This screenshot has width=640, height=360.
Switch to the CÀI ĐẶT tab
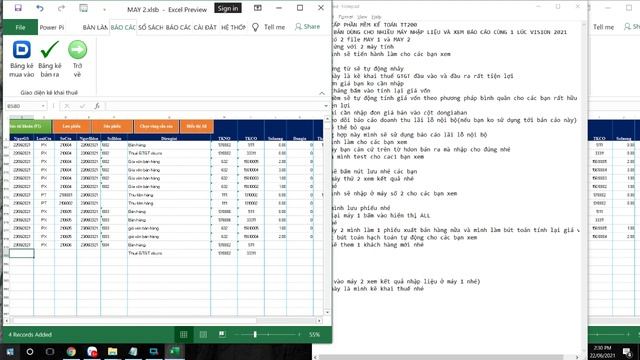tap(205, 27)
